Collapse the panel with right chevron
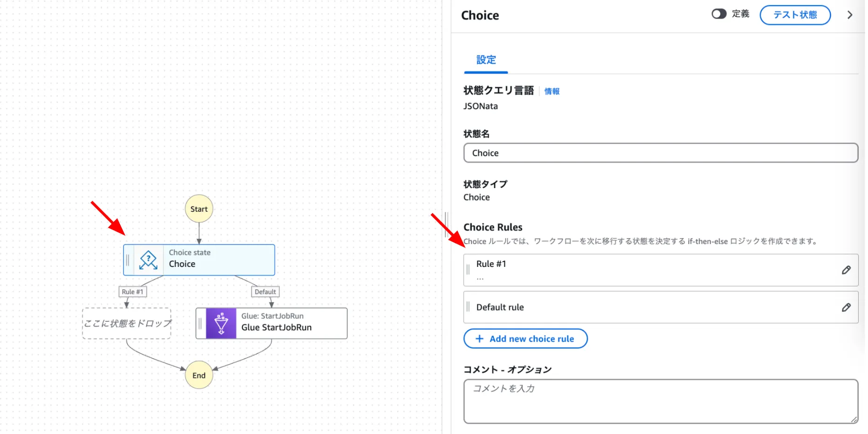Screen dimensions: 868x434 tap(850, 15)
